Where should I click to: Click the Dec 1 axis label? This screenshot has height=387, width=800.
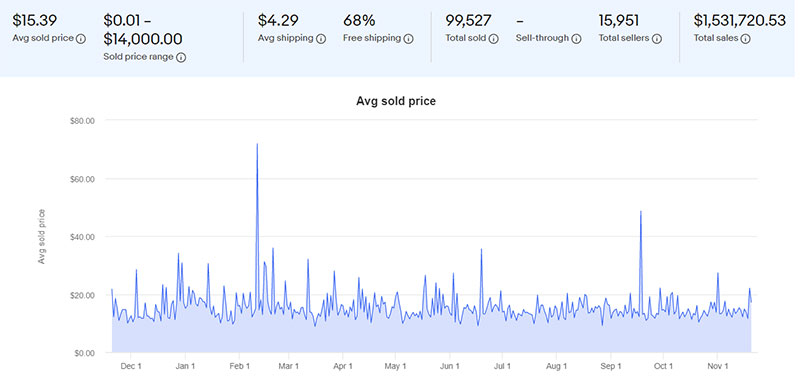click(x=132, y=366)
